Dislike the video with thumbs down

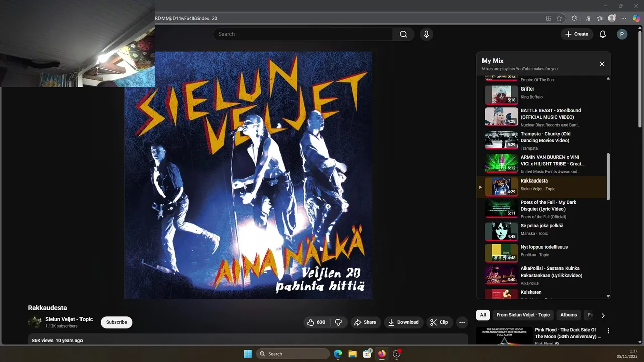338,322
